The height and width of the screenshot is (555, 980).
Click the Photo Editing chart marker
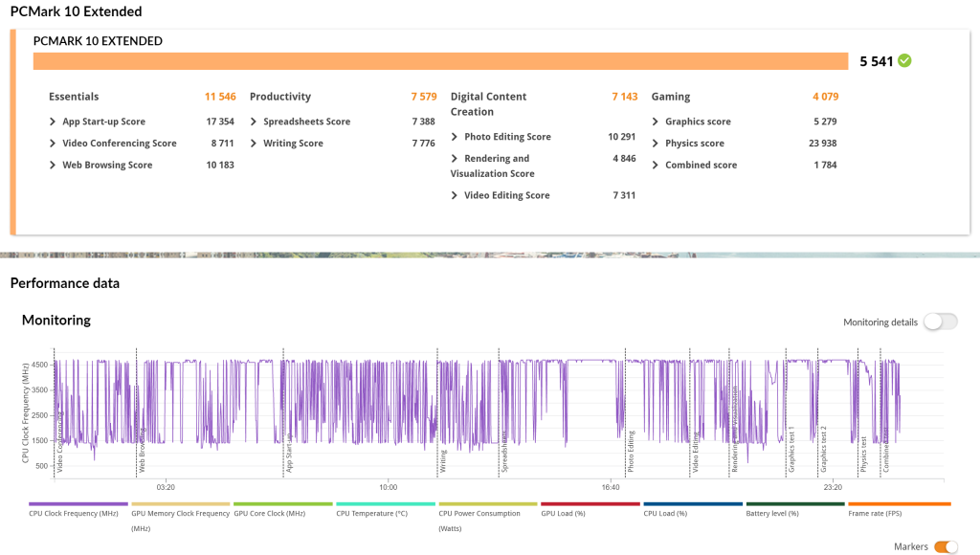[x=632, y=452]
